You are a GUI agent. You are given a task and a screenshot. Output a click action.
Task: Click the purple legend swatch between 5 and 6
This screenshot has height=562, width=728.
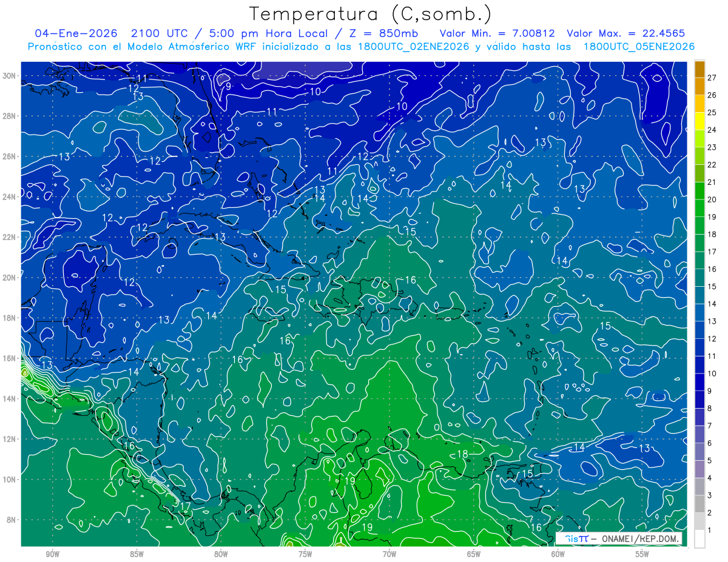coord(699,452)
